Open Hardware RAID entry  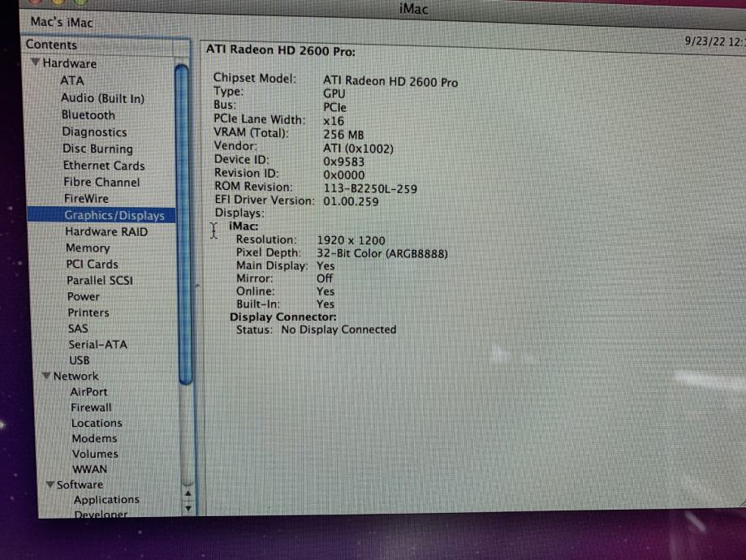106,231
